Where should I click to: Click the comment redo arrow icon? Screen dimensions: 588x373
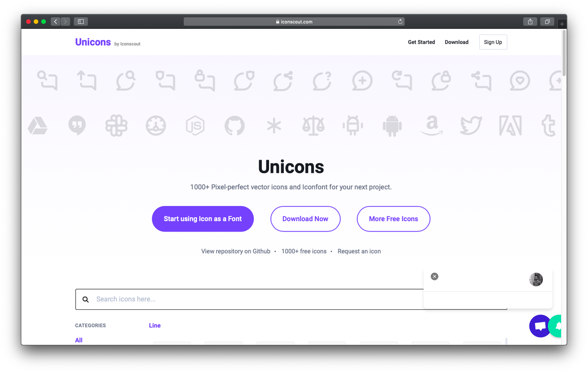point(402,80)
